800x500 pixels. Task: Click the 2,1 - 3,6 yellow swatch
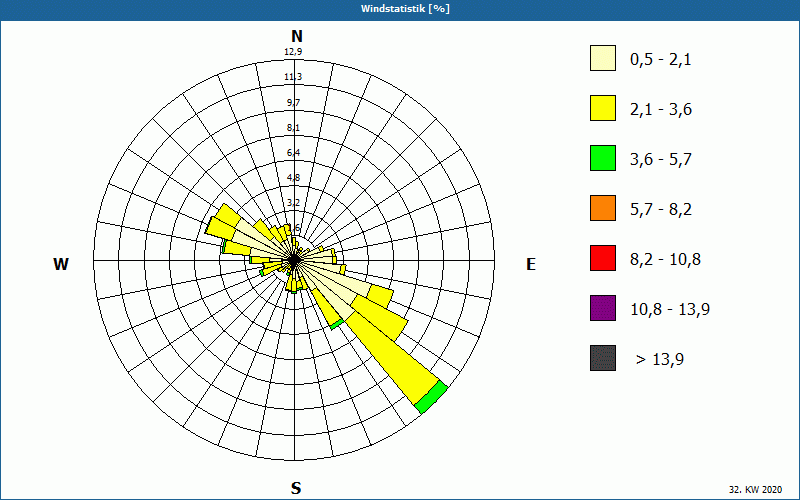[x=603, y=108]
